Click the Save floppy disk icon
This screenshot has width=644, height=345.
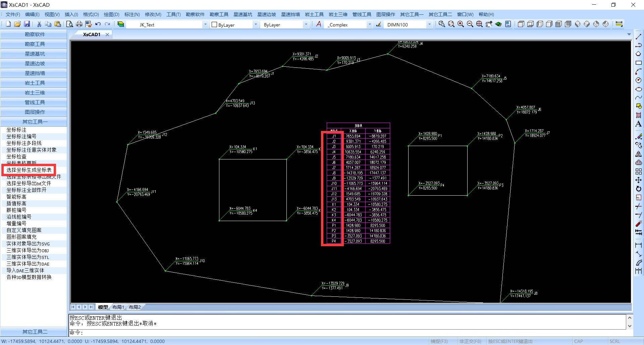[27, 24]
